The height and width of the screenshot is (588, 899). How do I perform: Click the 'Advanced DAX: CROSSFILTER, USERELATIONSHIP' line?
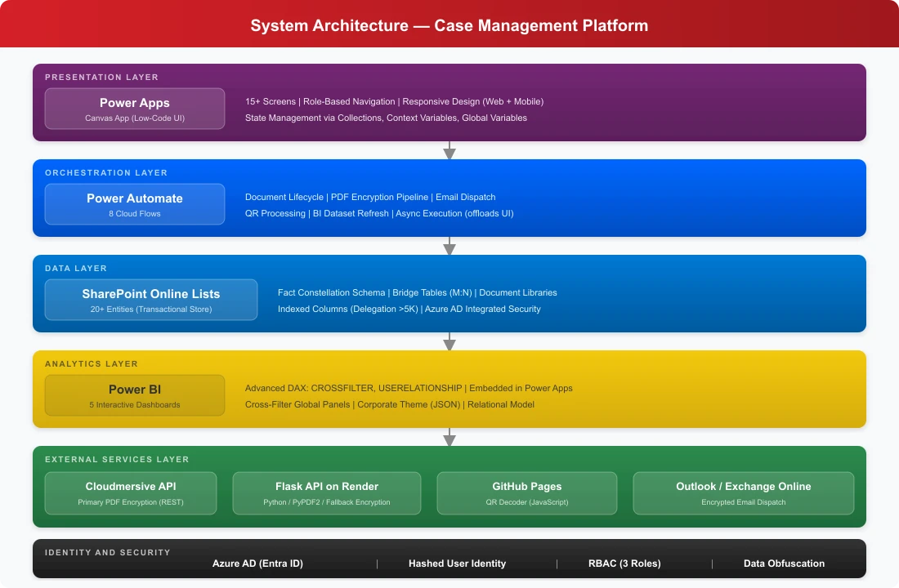coord(409,388)
